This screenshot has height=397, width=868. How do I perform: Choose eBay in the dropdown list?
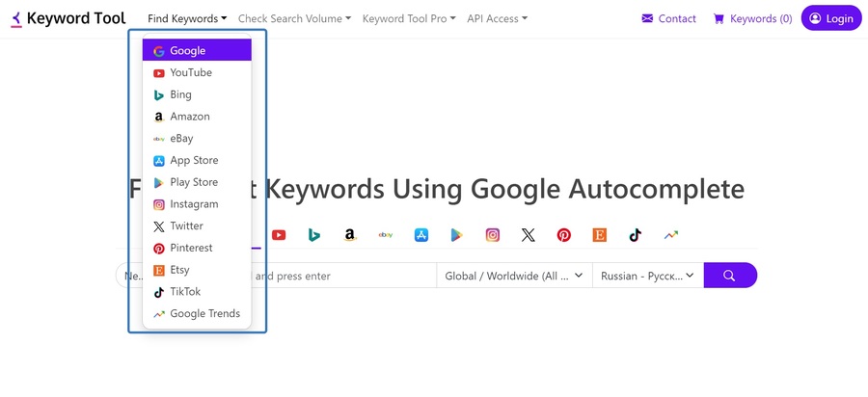[x=197, y=138]
